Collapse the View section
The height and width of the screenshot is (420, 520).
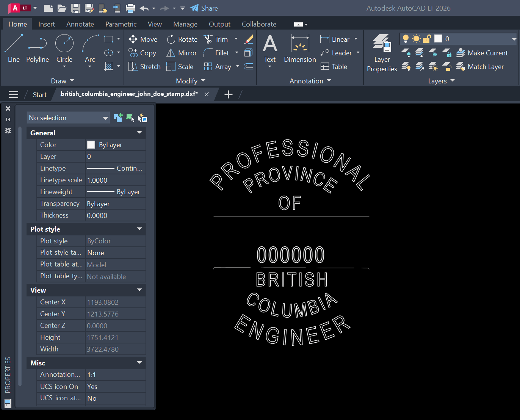pyautogui.click(x=139, y=290)
